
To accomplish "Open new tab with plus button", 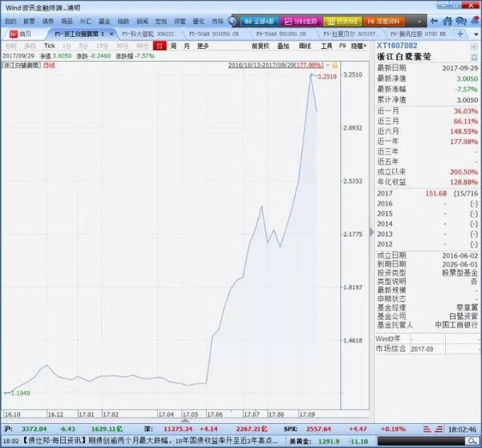I will tap(460, 33).
